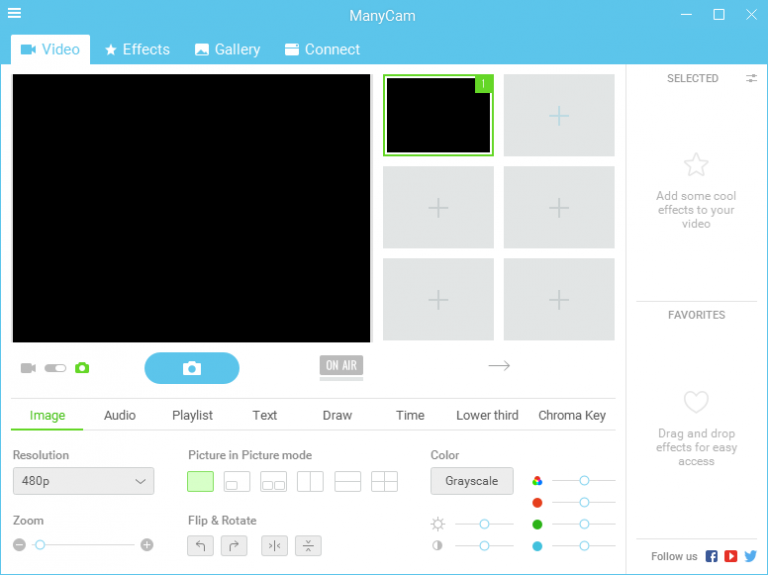768x575 pixels.
Task: Rotate video clockwise
Action: pos(234,546)
